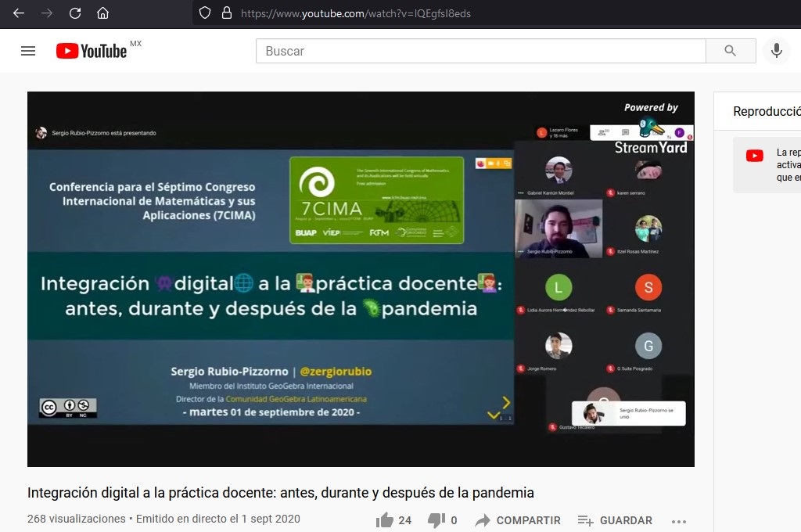This screenshot has height=532, width=801.
Task: Click the next slide yellow arrow
Action: pos(506,403)
